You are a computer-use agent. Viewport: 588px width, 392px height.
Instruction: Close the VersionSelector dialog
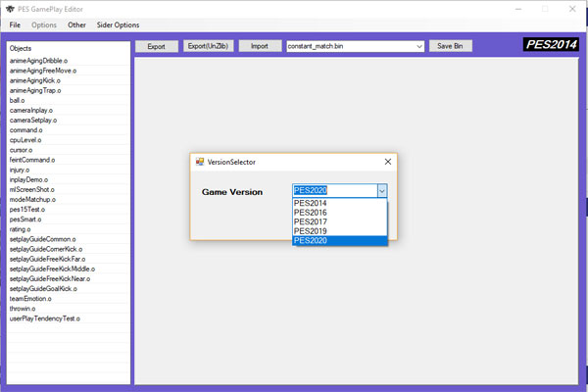click(x=388, y=162)
